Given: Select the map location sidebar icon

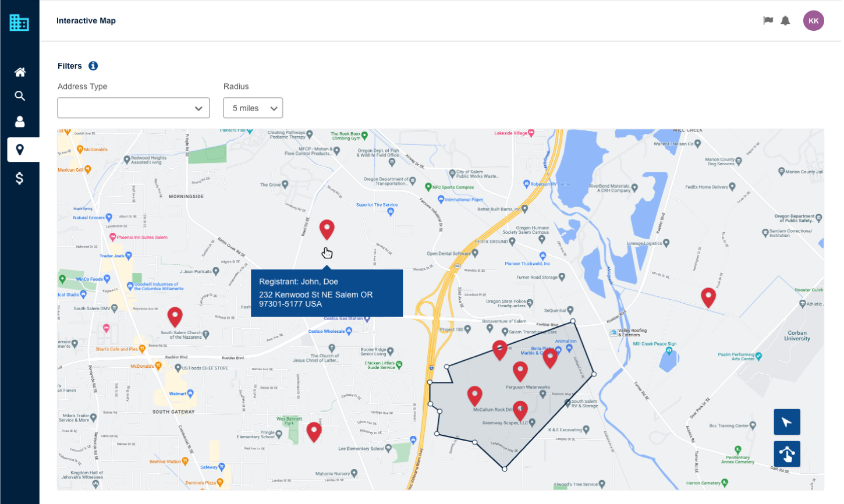Looking at the screenshot, I should (20, 150).
